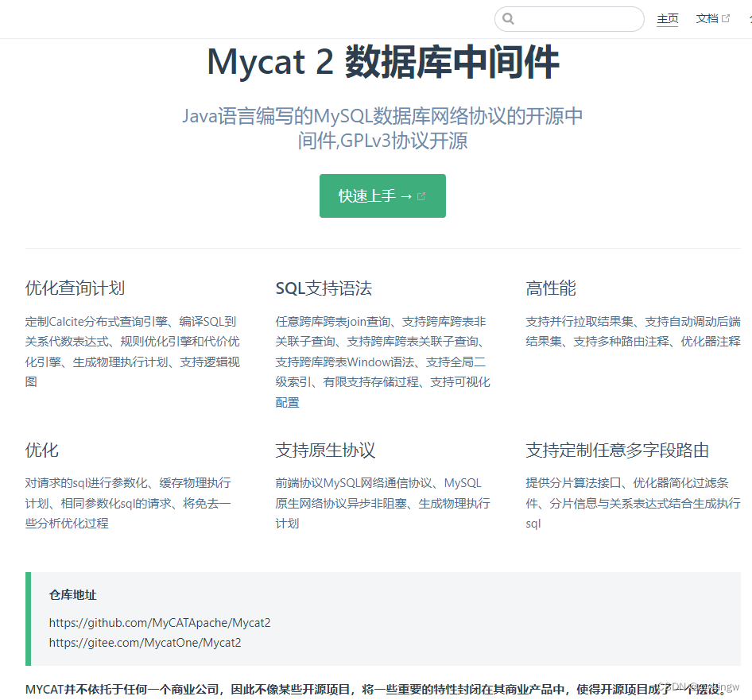Image resolution: width=752 pixels, height=700 pixels.
Task: Select the 高性能 section heading
Action: pos(551,288)
